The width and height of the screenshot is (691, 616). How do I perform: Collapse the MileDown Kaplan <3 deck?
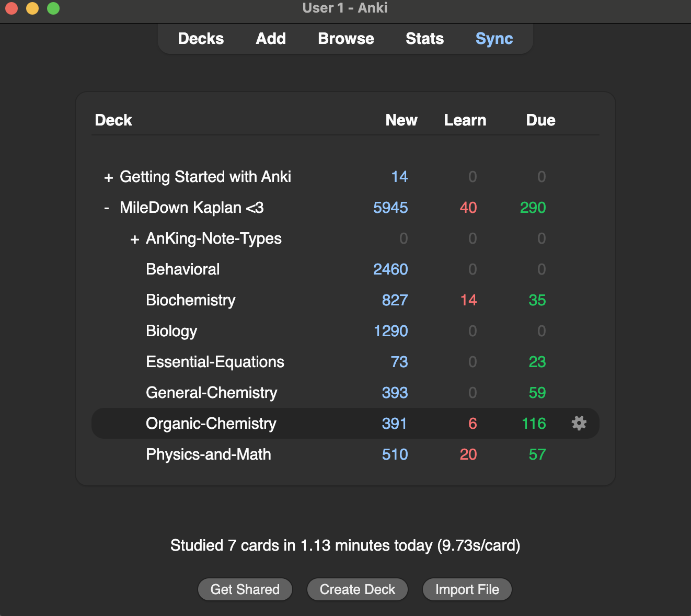[x=107, y=208]
